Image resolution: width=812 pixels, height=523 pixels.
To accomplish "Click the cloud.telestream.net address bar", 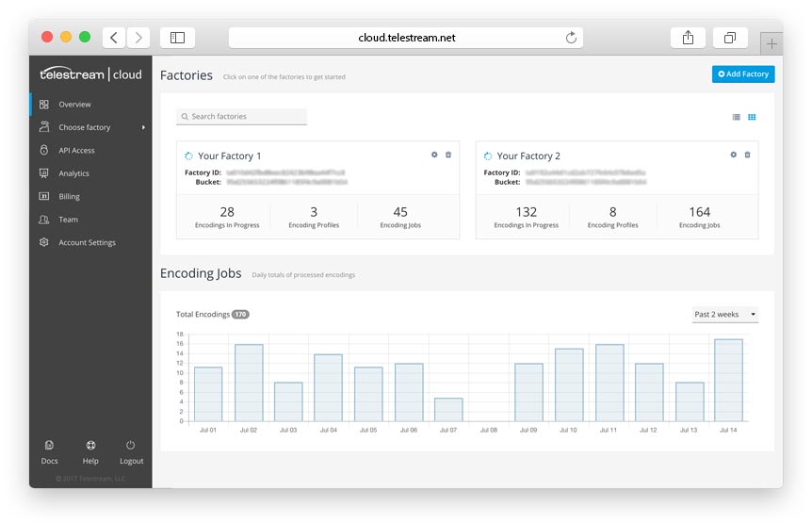I will [x=406, y=38].
